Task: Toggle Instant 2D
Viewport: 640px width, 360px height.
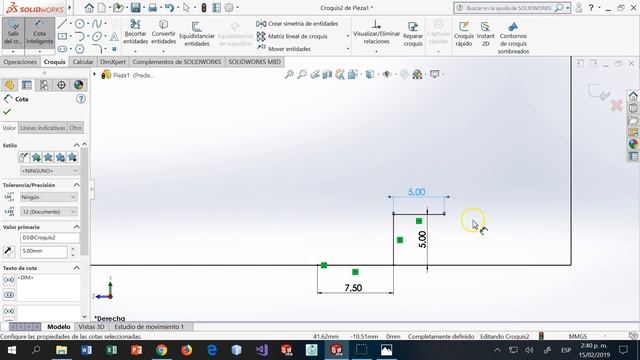Action: pyautogui.click(x=485, y=33)
